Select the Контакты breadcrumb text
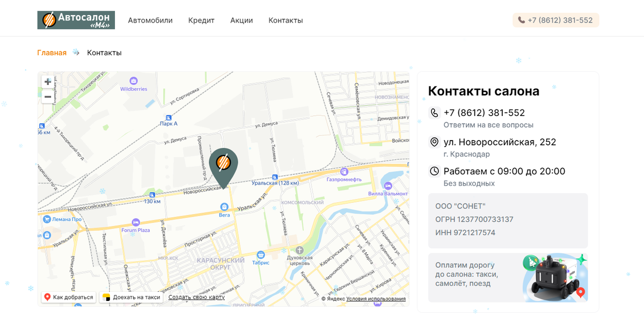644x316 pixels. tap(104, 53)
